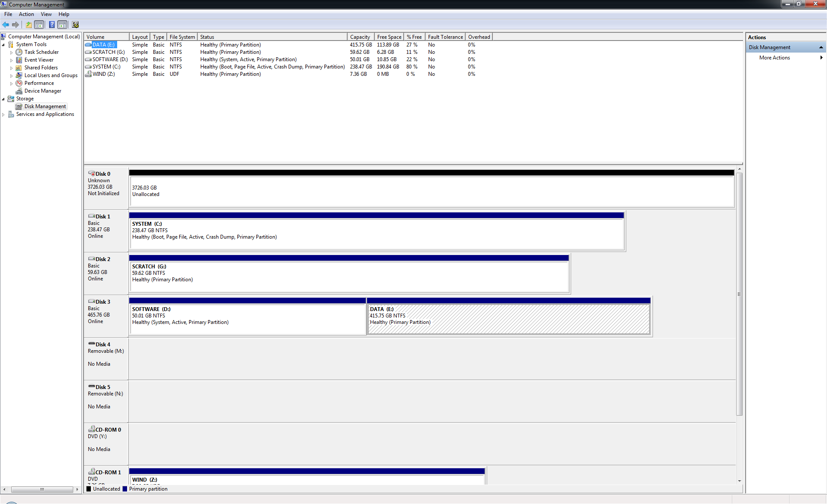827x504 pixels.
Task: Open the View menu
Action: pos(46,14)
